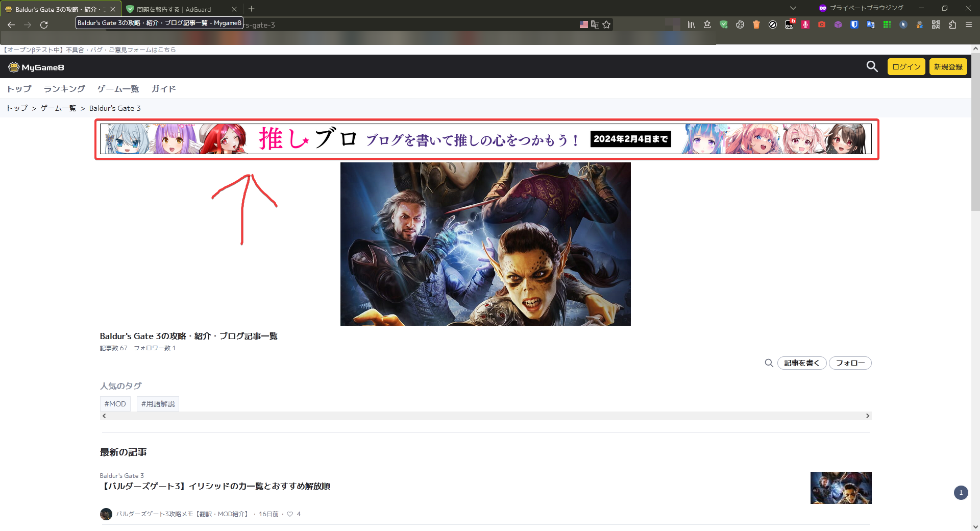Click the translate (A) extension icon
The height and width of the screenshot is (531, 980).
870,25
